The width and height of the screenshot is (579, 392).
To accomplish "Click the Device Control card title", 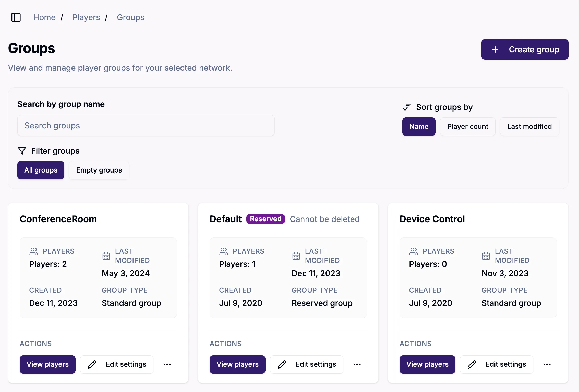I will (432, 219).
